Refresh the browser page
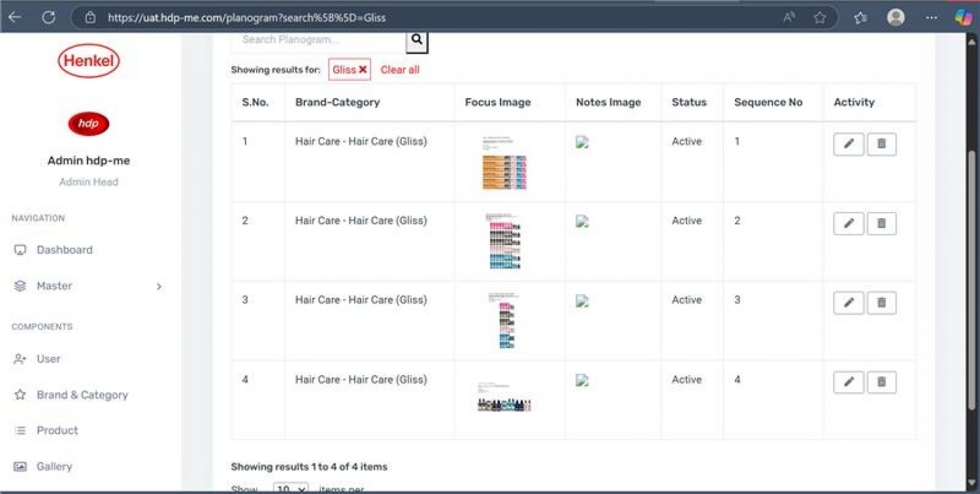Viewport: 980px width, 494px height. (48, 18)
